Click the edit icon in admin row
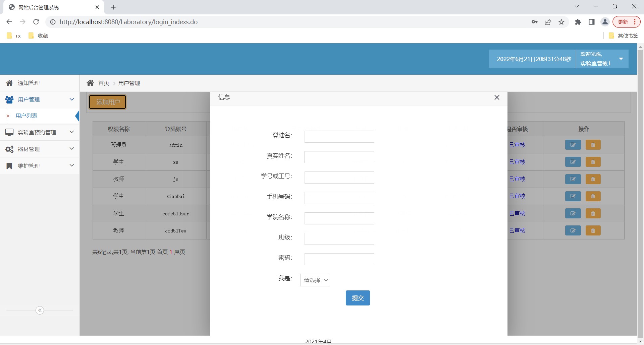The width and height of the screenshot is (644, 345). tap(573, 145)
